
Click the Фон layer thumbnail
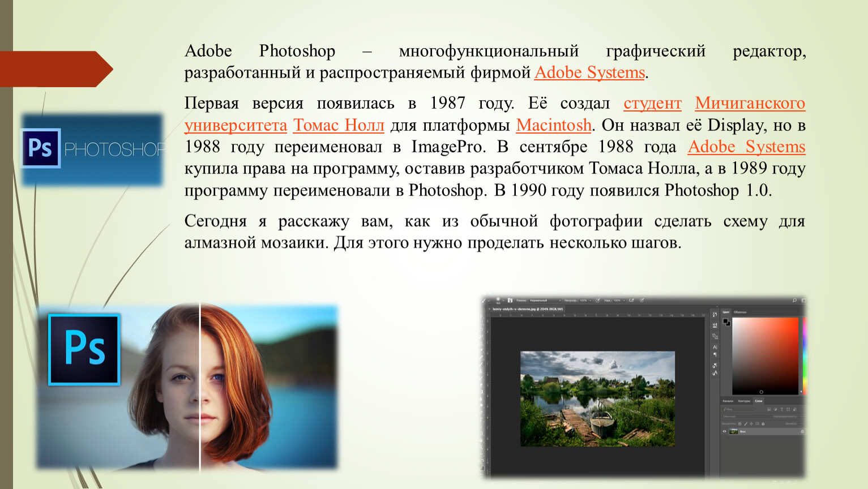tap(733, 431)
